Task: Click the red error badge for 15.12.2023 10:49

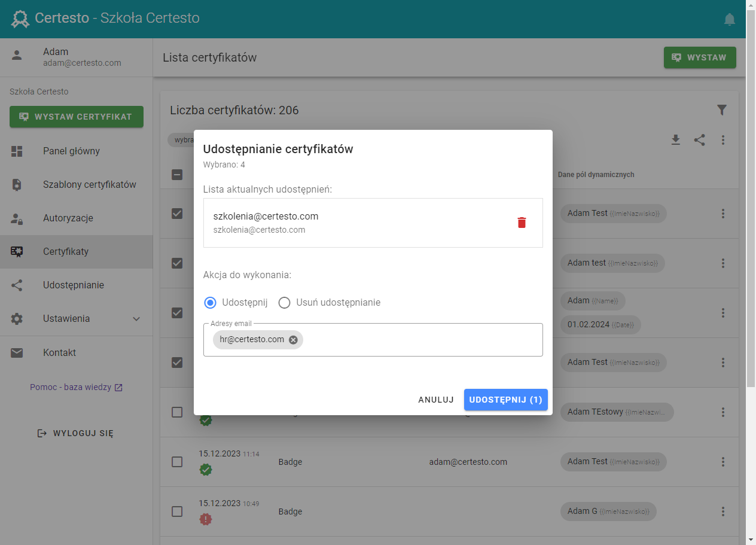Action: [x=206, y=519]
